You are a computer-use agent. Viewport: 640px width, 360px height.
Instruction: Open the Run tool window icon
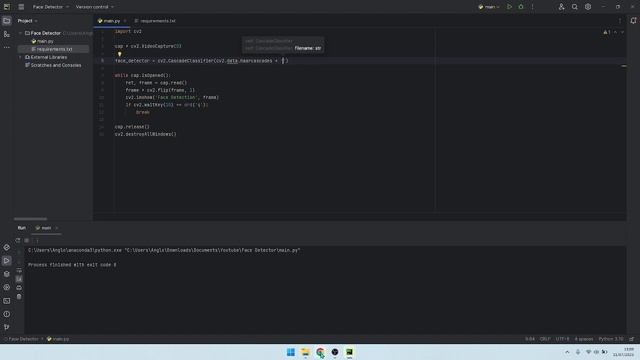coord(7,260)
